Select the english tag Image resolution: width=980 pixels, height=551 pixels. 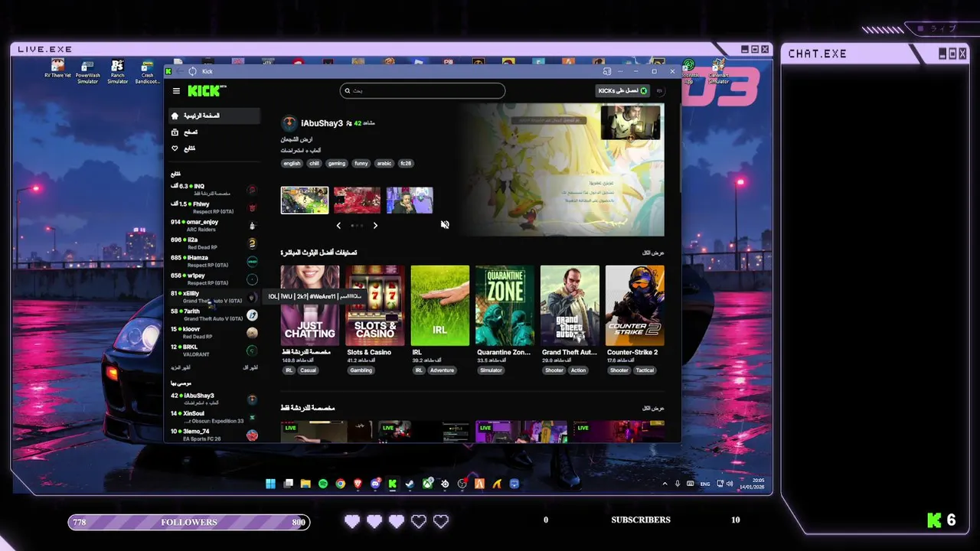pyautogui.click(x=292, y=163)
